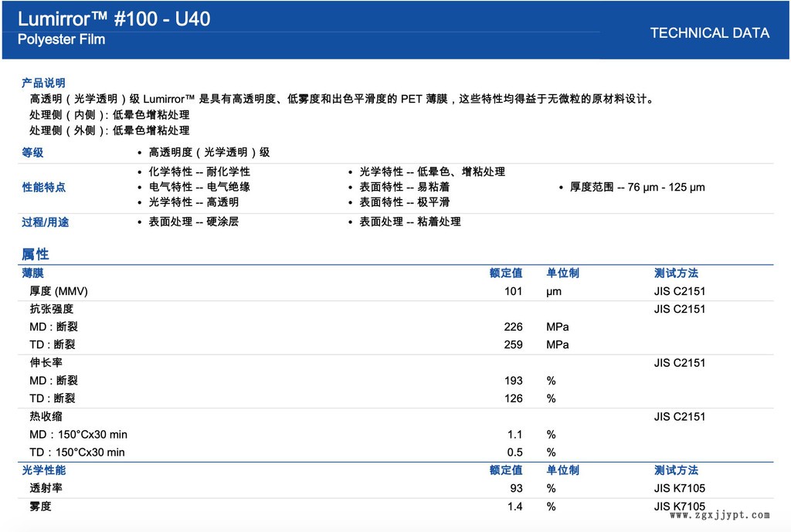Click the tensile strength value "259"
This screenshot has height=532, width=791.
tap(514, 344)
